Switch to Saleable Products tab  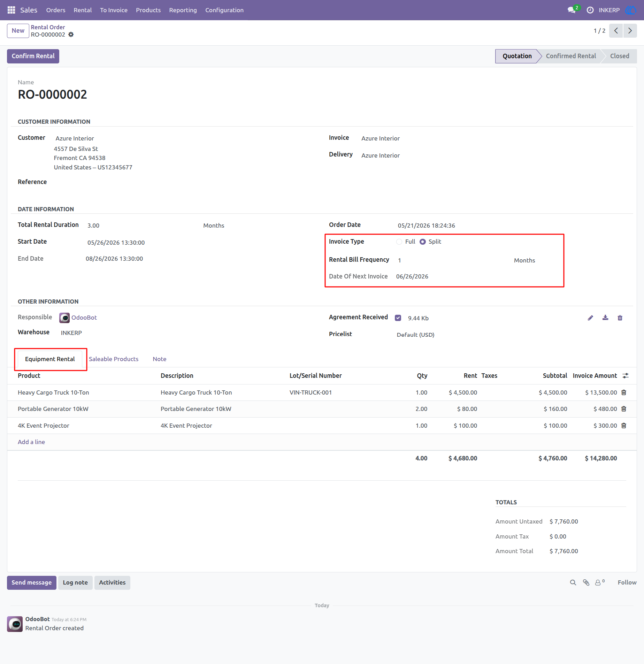[x=114, y=359]
